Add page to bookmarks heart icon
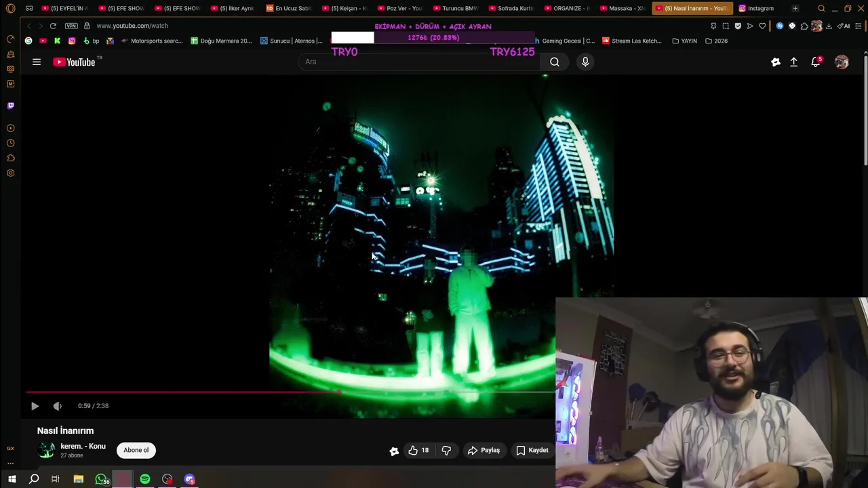Image resolution: width=868 pixels, height=488 pixels. click(762, 26)
